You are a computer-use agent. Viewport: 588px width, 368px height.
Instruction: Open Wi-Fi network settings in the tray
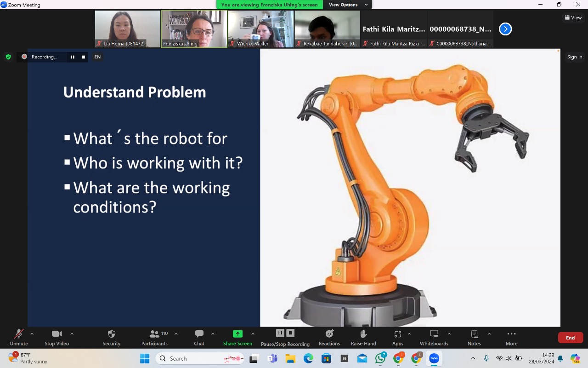pyautogui.click(x=499, y=358)
